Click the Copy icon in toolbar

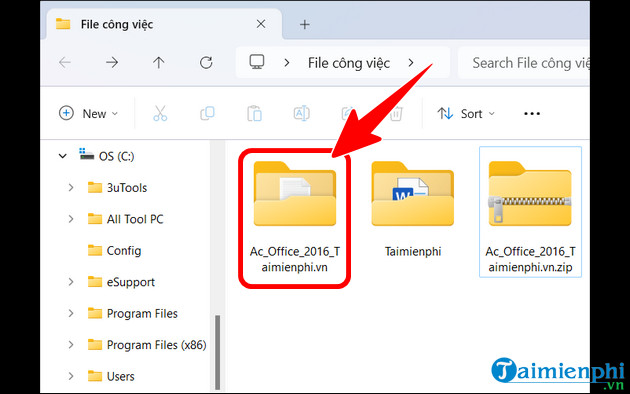pos(207,113)
